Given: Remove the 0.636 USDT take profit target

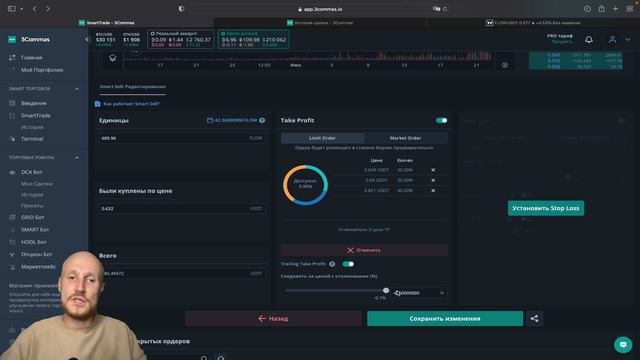Looking at the screenshot, I should (433, 170).
